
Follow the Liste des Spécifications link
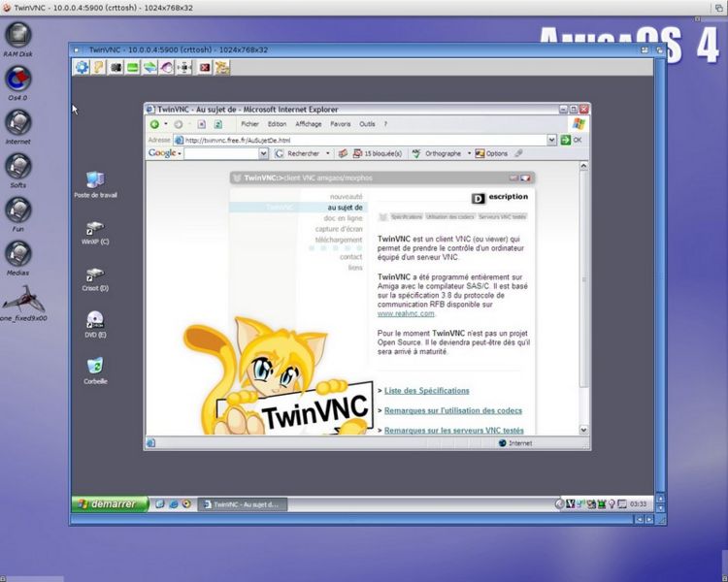(426, 390)
